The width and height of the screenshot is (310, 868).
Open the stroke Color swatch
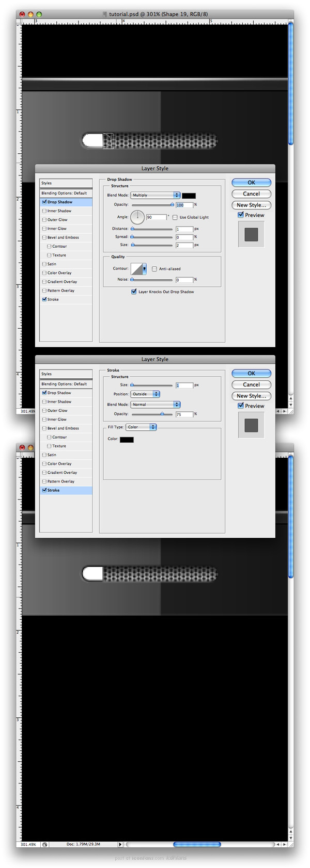click(127, 439)
